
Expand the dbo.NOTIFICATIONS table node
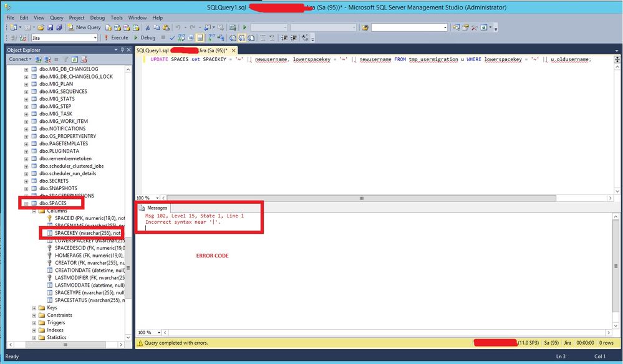click(26, 129)
